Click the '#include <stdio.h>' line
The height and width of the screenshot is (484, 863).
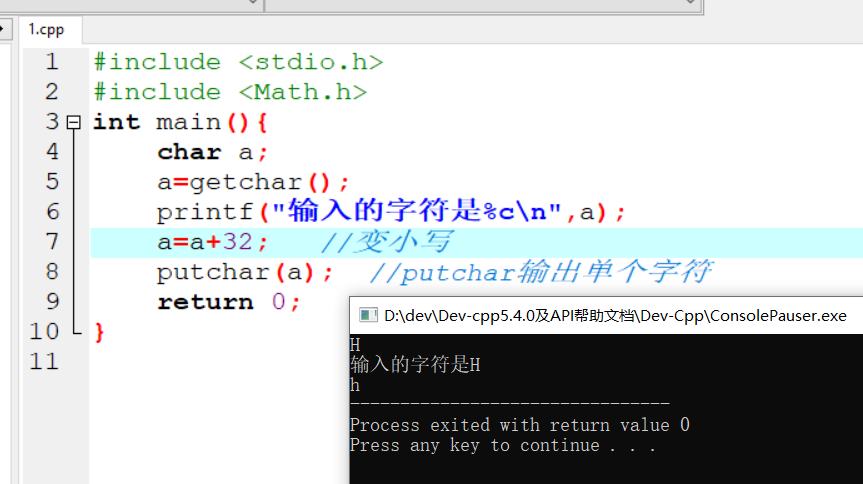click(x=238, y=62)
